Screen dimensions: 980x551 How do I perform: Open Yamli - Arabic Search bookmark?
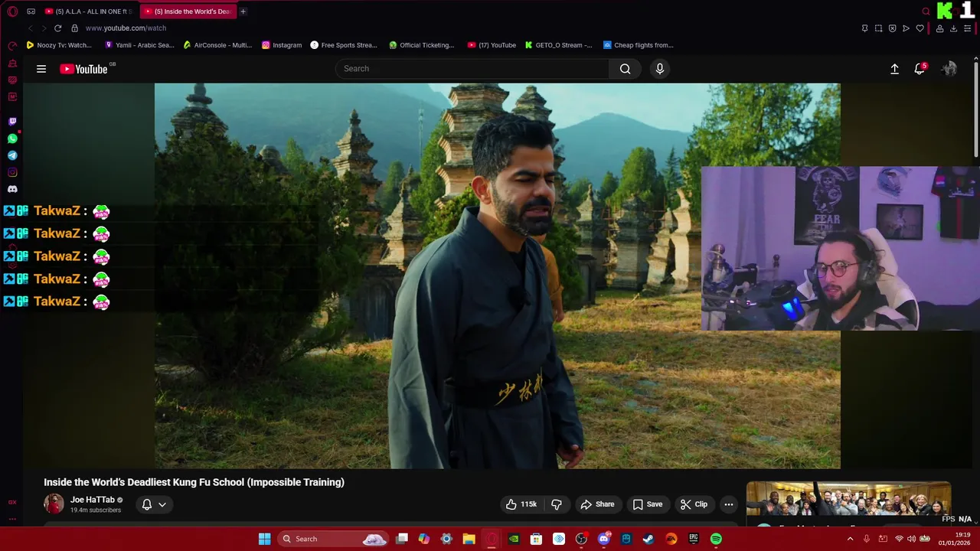click(x=139, y=45)
